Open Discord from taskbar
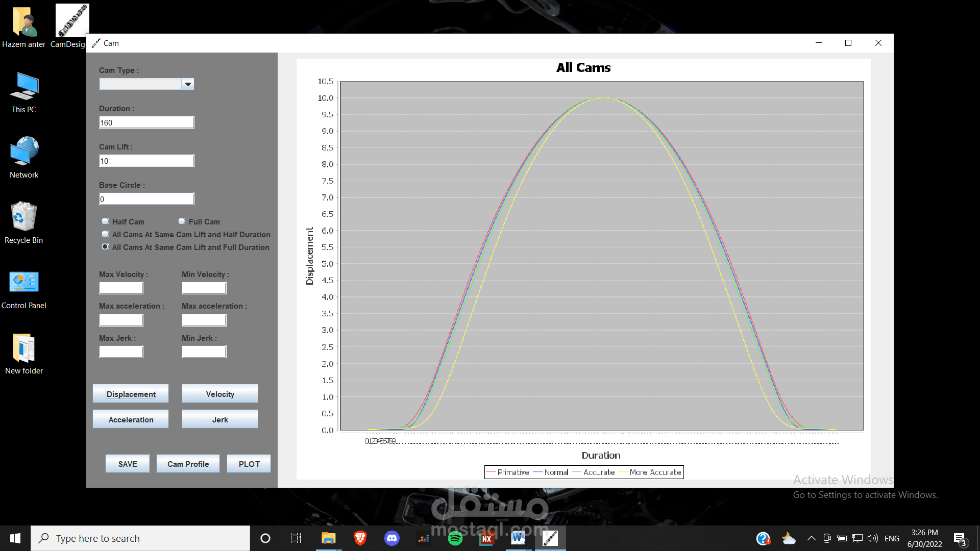 [x=392, y=538]
